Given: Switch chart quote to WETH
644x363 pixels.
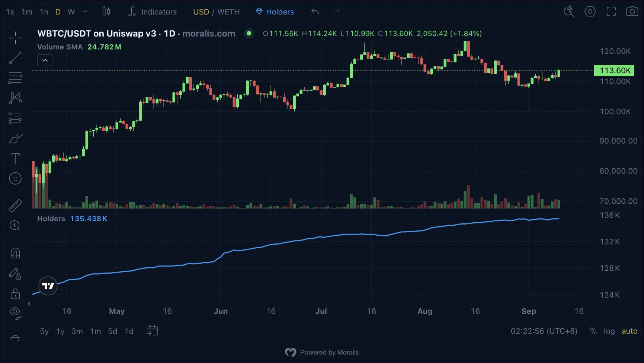Looking at the screenshot, I should coord(228,12).
